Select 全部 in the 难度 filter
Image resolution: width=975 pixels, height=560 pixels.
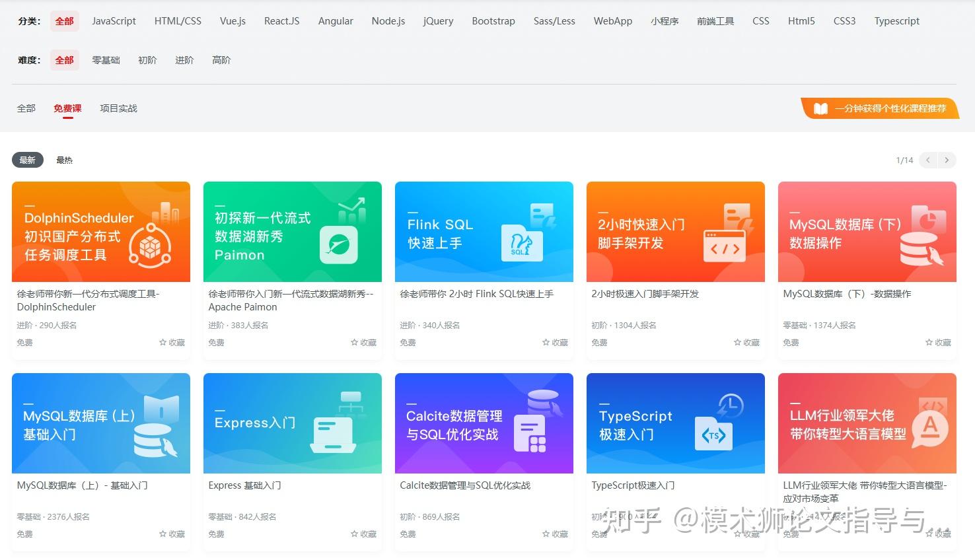pyautogui.click(x=65, y=60)
